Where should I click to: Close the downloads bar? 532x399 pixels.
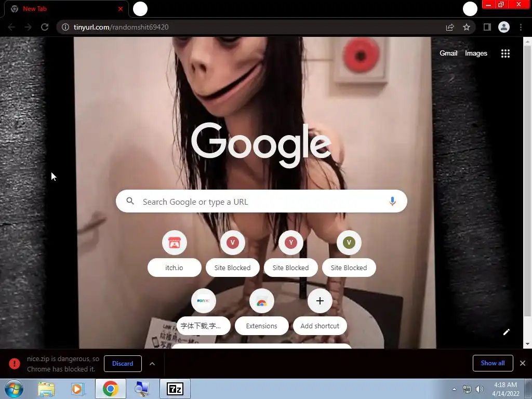[x=523, y=363]
